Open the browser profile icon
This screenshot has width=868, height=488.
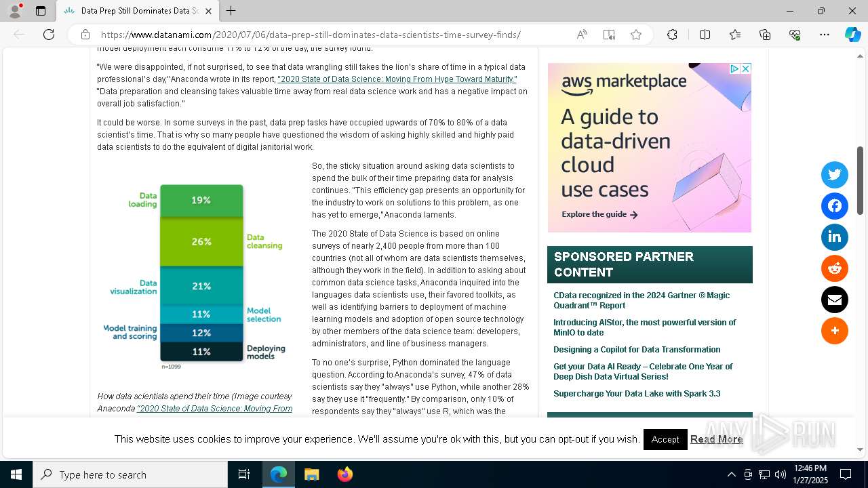(x=15, y=11)
